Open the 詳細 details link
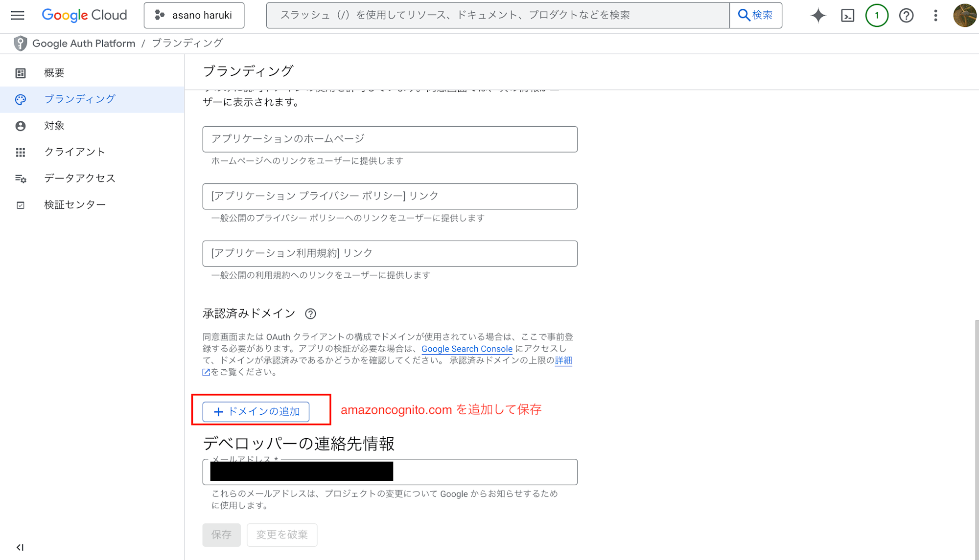This screenshot has height=560, width=979. (563, 360)
